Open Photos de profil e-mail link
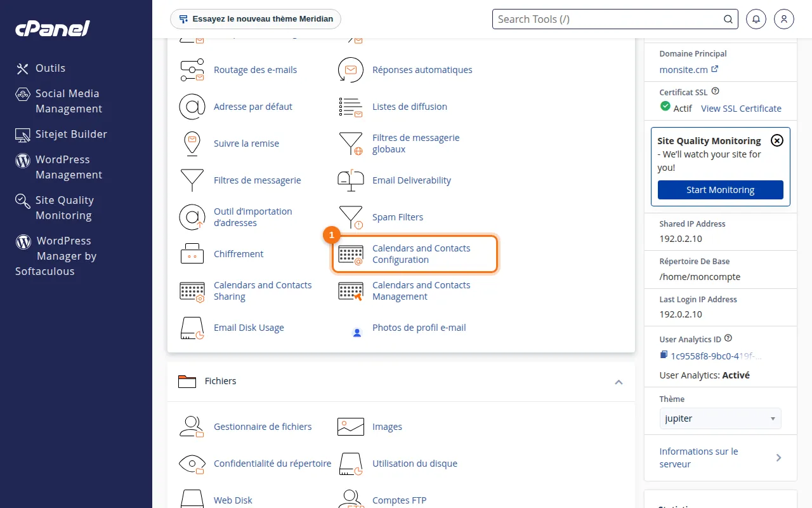 pyautogui.click(x=419, y=328)
